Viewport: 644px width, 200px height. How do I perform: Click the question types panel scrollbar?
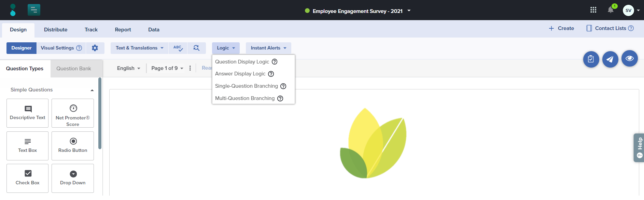(100, 113)
